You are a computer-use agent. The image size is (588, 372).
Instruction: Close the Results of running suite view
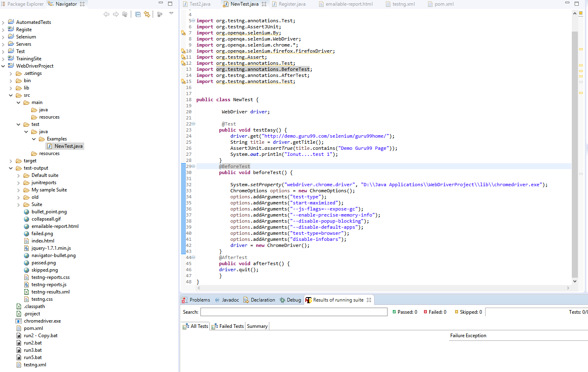click(369, 300)
